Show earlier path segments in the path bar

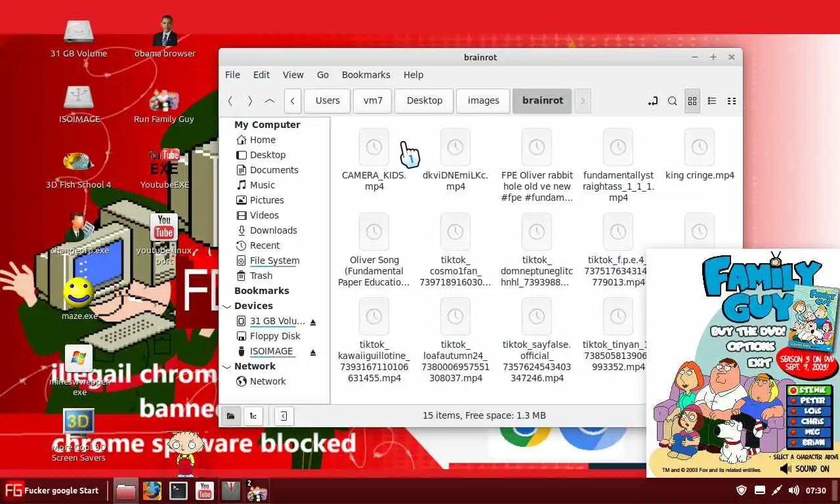tap(292, 101)
